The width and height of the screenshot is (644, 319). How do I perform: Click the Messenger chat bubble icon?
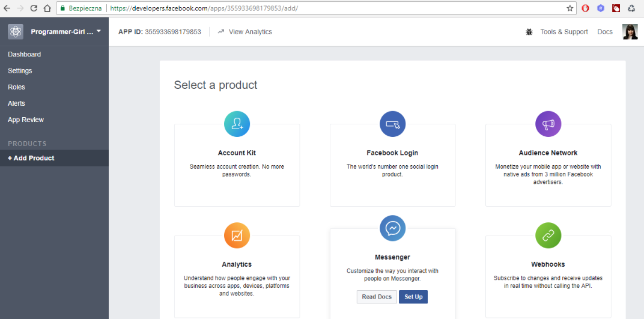click(x=392, y=228)
